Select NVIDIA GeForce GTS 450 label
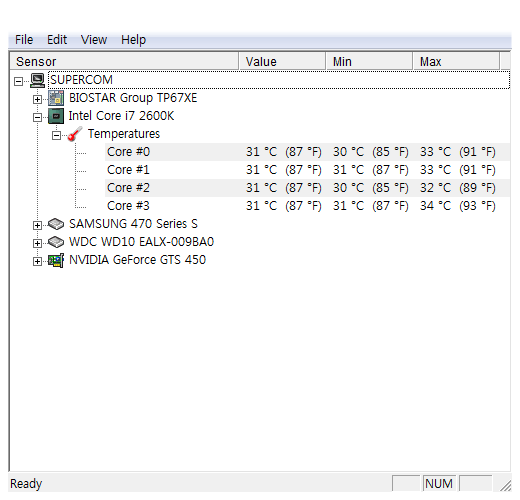The image size is (520, 500). click(x=137, y=260)
